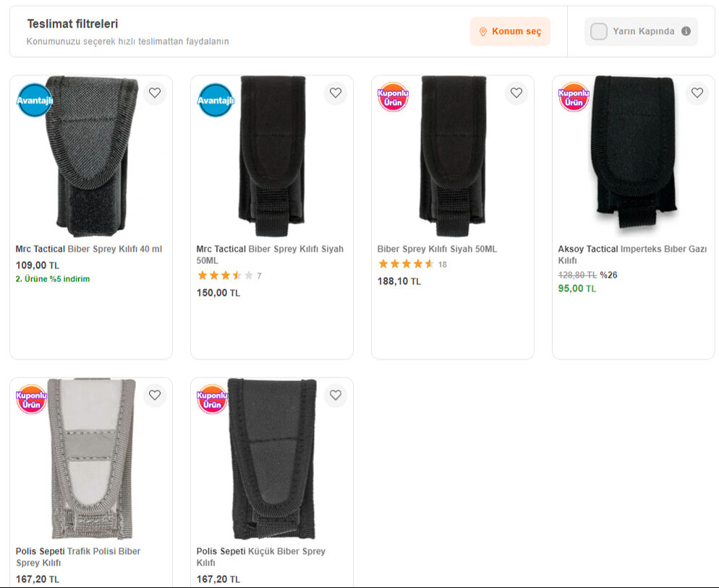Image resolution: width=719 pixels, height=588 pixels.
Task: Enable the Yarın Kapıda checkbox
Action: (x=598, y=31)
